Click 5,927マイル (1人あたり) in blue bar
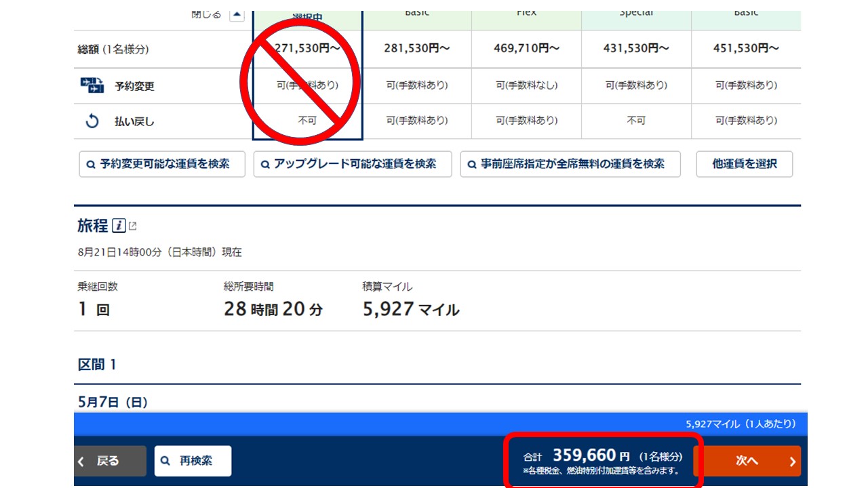The width and height of the screenshot is (868, 488). [741, 424]
